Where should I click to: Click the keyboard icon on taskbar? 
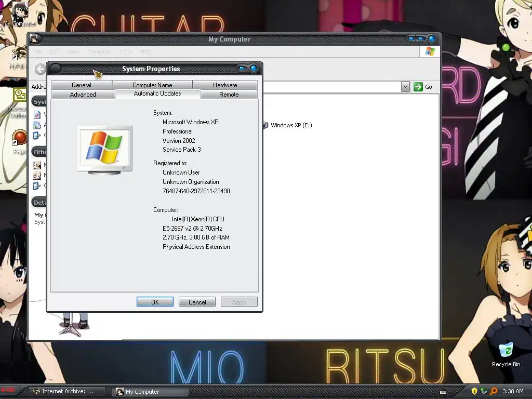[443, 392]
